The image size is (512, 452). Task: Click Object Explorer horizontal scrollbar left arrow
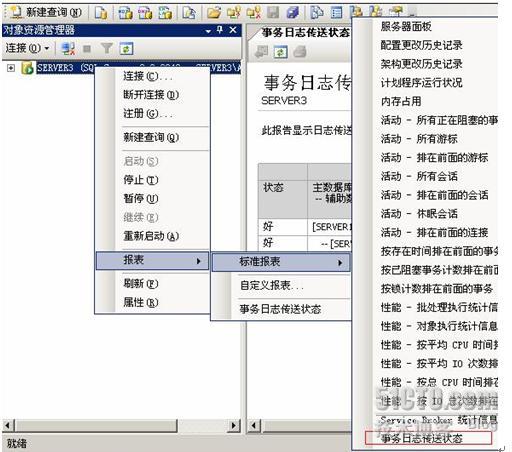point(8,426)
